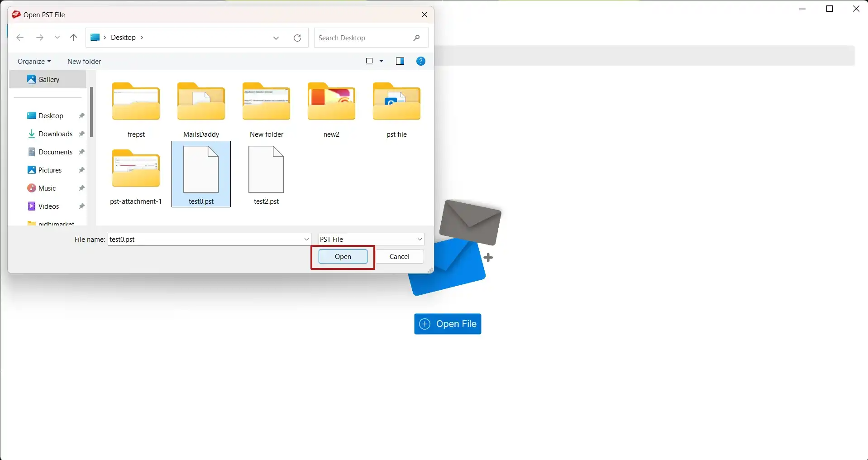The image size is (868, 460).
Task: Select the new2 folder
Action: point(332,109)
